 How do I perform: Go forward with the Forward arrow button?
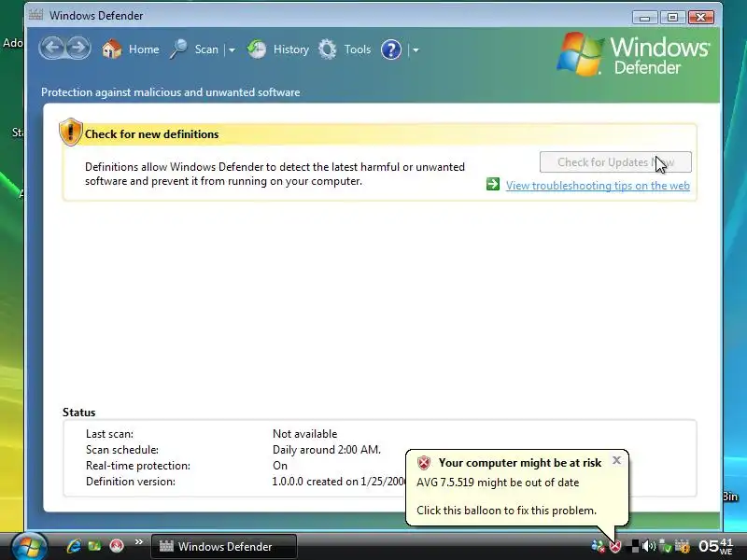(78, 49)
